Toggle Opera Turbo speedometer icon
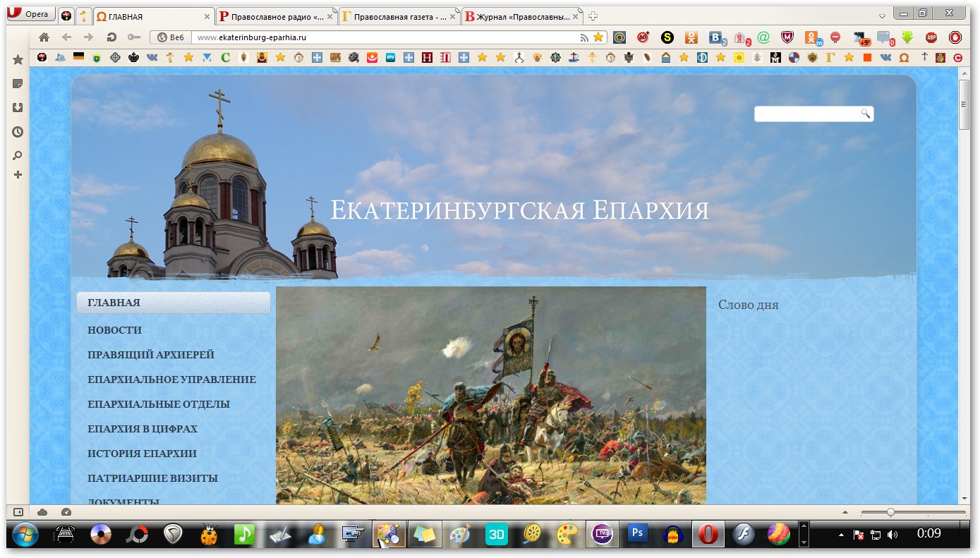 click(x=66, y=512)
